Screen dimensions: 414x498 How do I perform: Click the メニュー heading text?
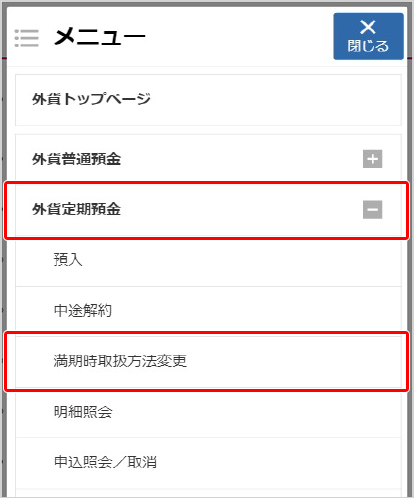[x=100, y=37]
